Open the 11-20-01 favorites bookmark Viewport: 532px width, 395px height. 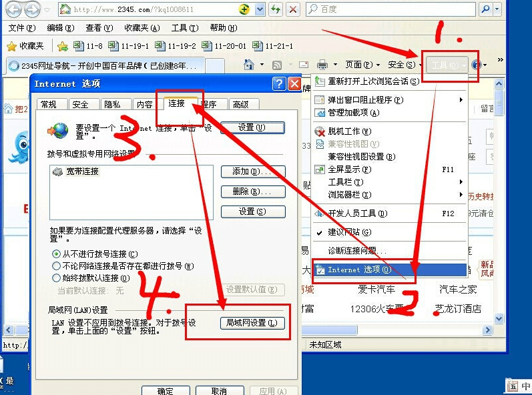pyautogui.click(x=224, y=46)
